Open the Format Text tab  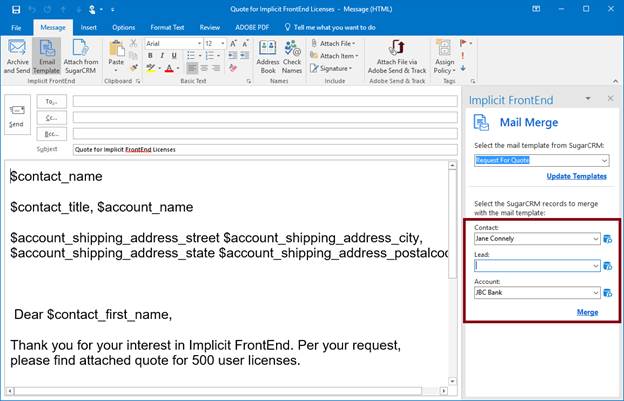click(x=167, y=27)
